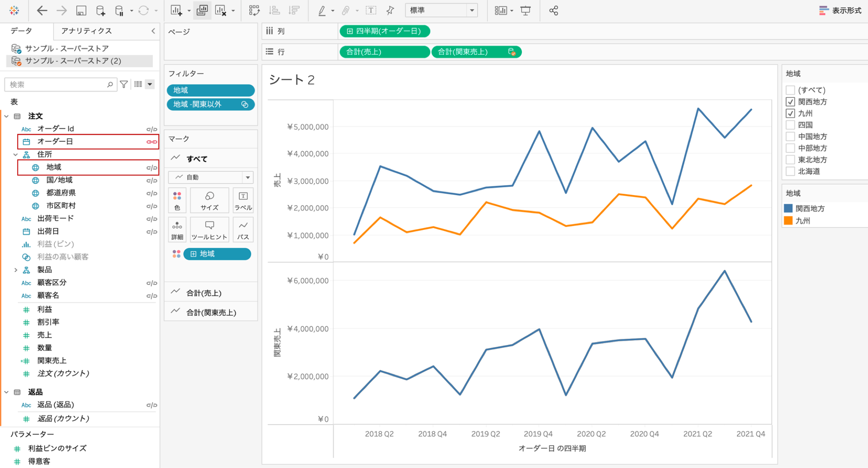Click the 関西地方 blue legend swatch
The image size is (868, 468).
pyautogui.click(x=788, y=208)
